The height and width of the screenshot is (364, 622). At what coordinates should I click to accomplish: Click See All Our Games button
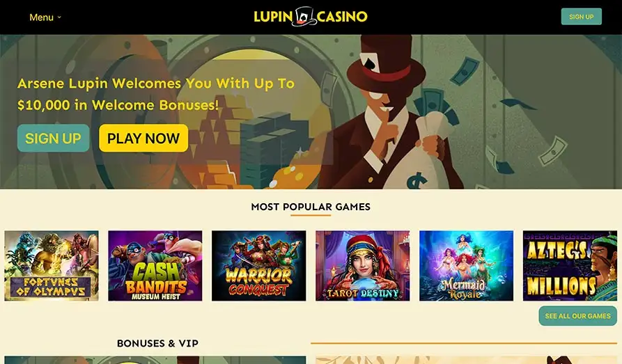[577, 316]
